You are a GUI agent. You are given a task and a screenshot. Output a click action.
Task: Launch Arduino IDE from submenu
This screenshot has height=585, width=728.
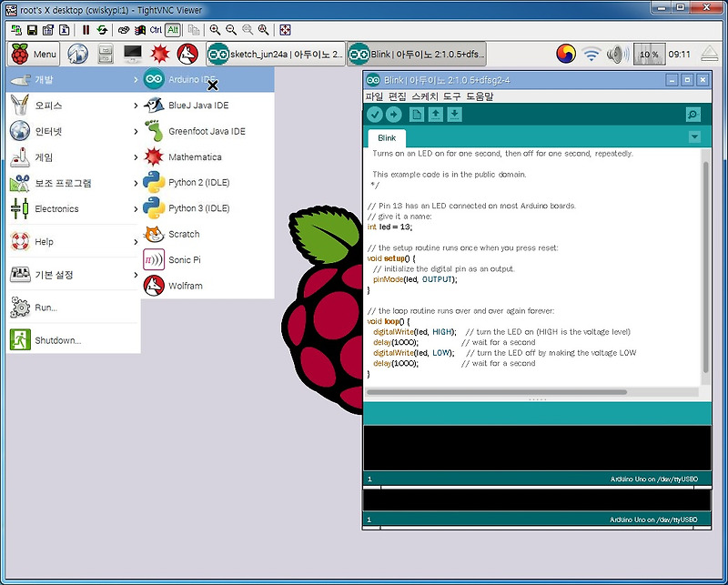[x=207, y=80]
